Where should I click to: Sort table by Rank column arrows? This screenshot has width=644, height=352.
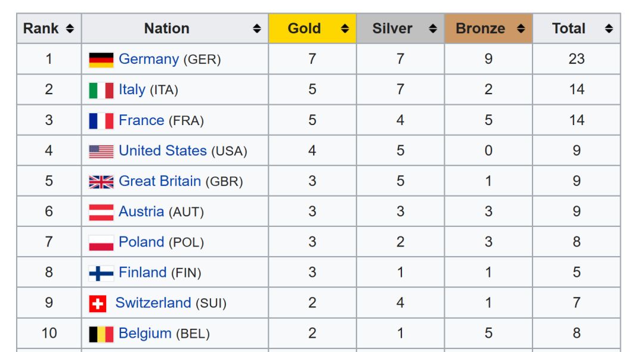pyautogui.click(x=70, y=29)
